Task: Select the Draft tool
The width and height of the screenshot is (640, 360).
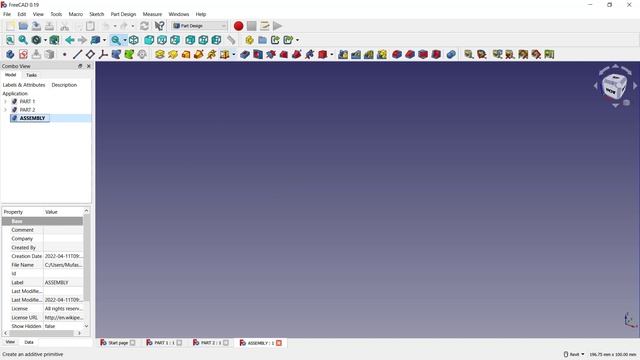Action: click(423, 54)
